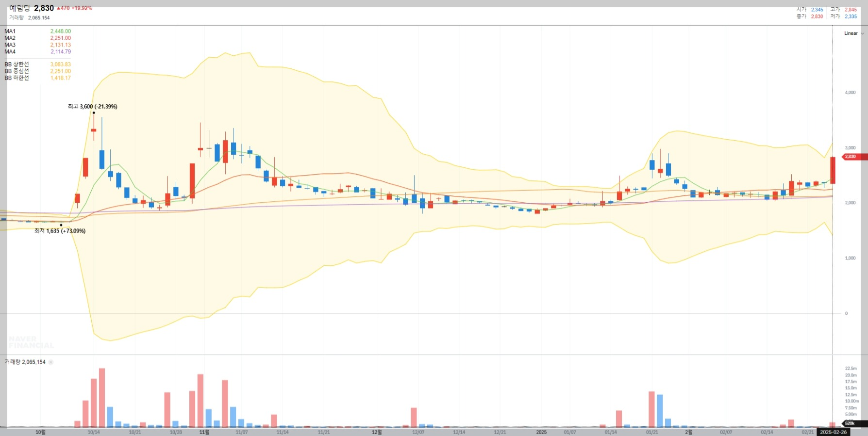The height and width of the screenshot is (436, 868).
Task: Click the header 거래량 2,065,154 under the stock name
Action: (x=29, y=18)
